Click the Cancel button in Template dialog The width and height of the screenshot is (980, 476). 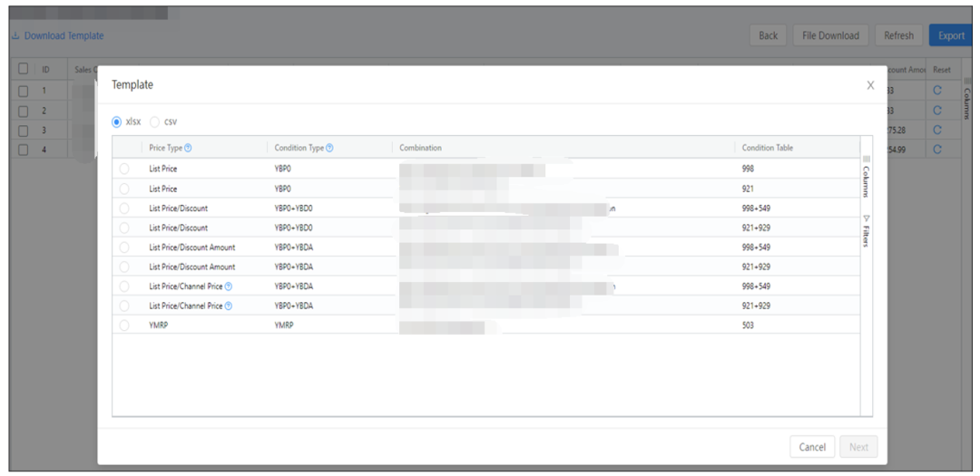812,447
